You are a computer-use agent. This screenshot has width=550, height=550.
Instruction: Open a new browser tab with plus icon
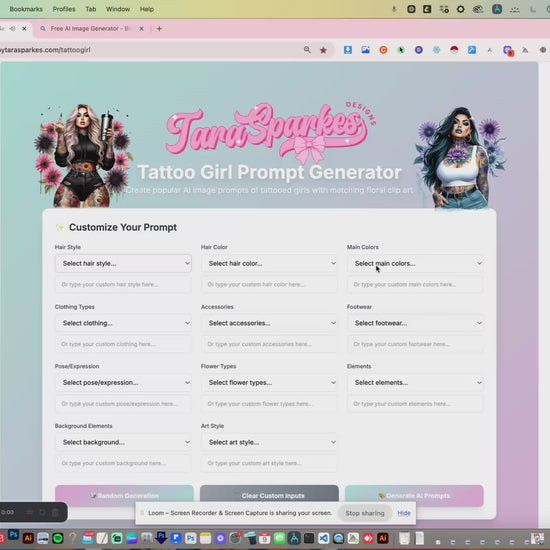[159, 29]
